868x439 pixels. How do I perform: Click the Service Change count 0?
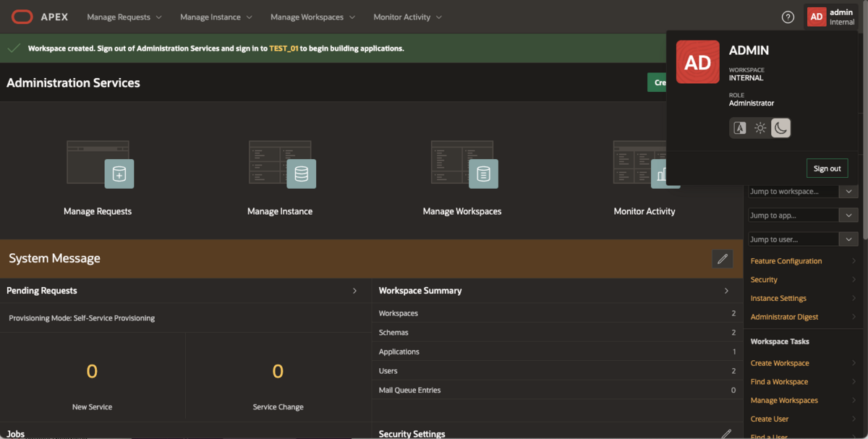pos(278,372)
